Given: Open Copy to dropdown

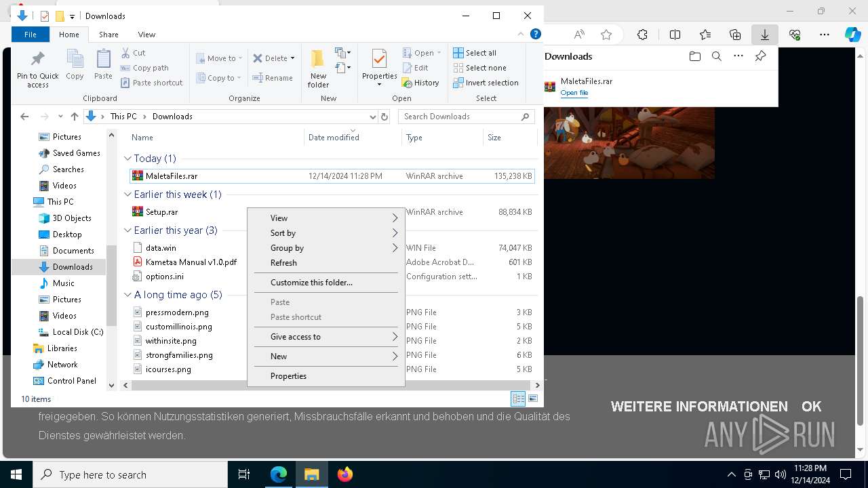Looking at the screenshot, I should click(x=219, y=78).
